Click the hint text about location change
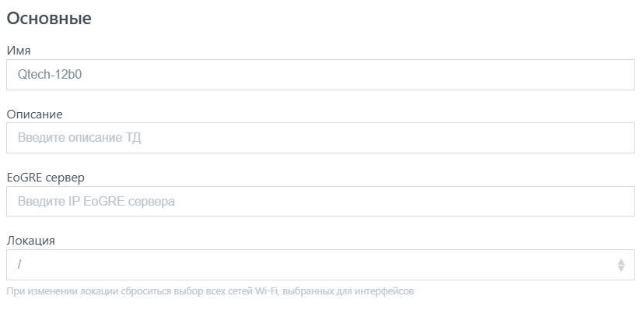Viewport: 644px width, 310px height. pos(210,291)
